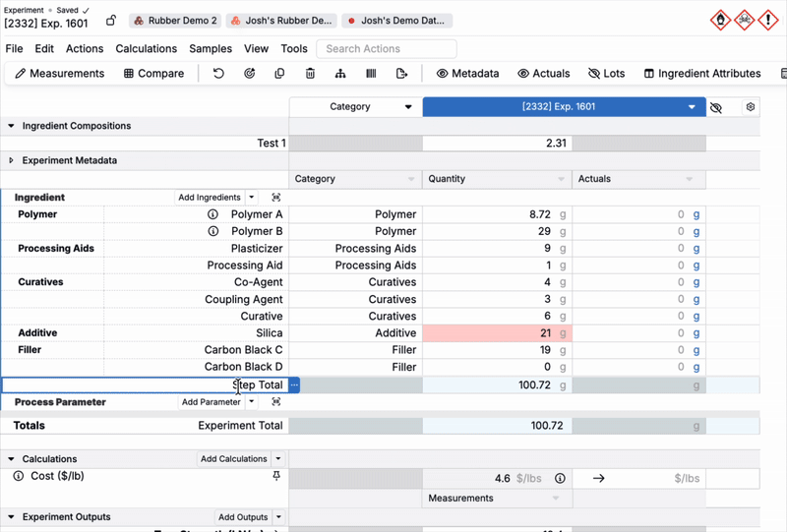Click the Search Actions input field

(387, 49)
